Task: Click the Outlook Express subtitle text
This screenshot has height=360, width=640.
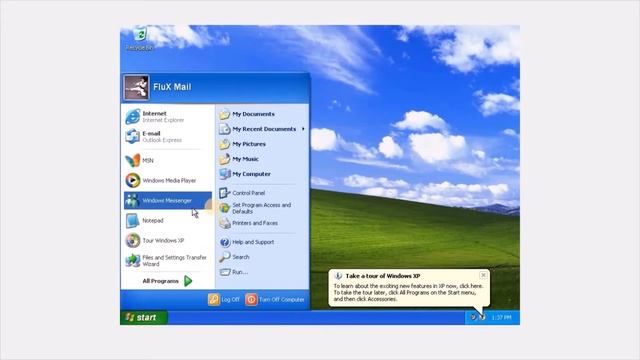Action: [x=162, y=140]
